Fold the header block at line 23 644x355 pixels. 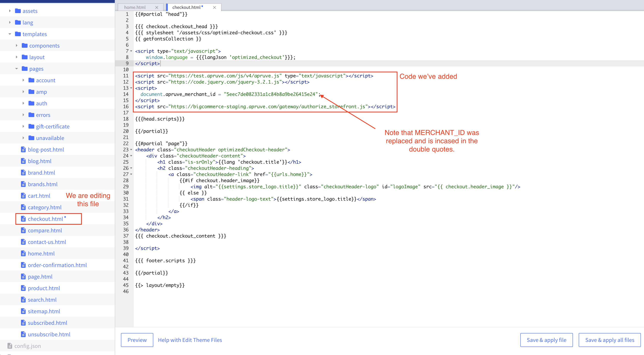pyautogui.click(x=131, y=150)
